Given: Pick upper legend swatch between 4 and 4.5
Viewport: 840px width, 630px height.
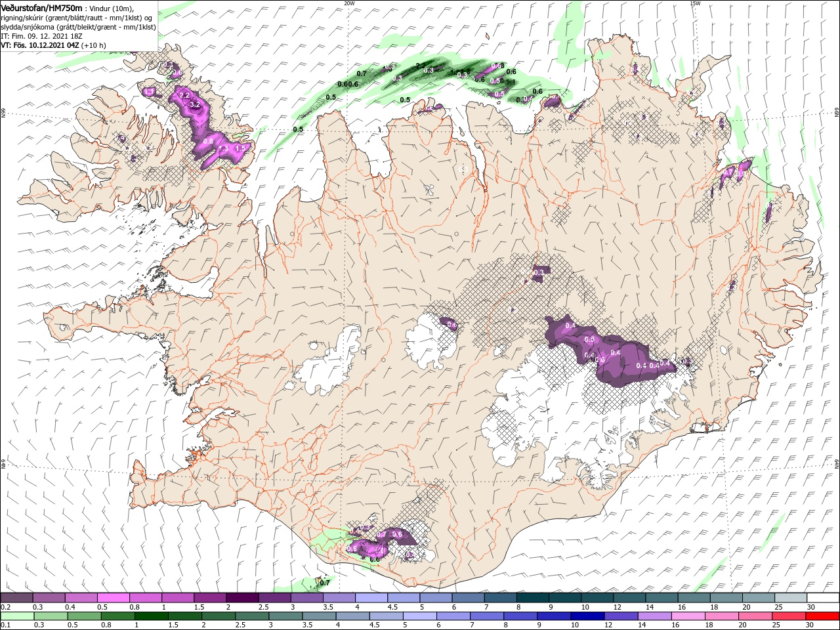Looking at the screenshot, I should [371, 597].
